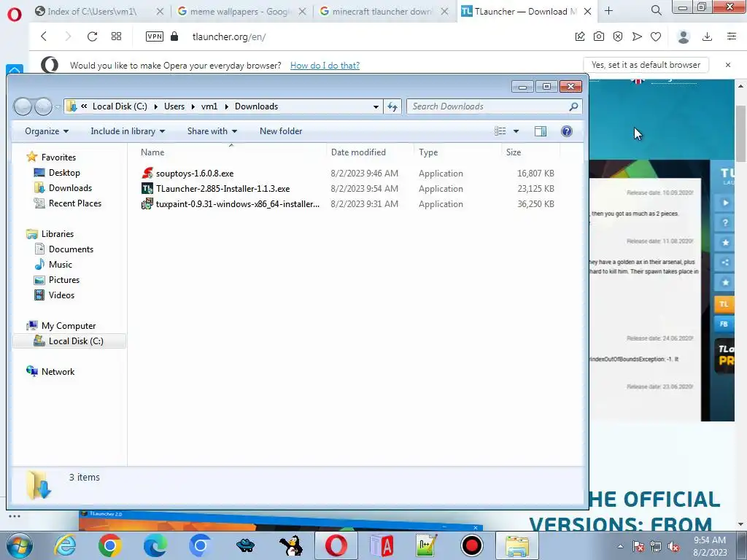Click the change view icon in Explorer
747x560 pixels.
500,131
